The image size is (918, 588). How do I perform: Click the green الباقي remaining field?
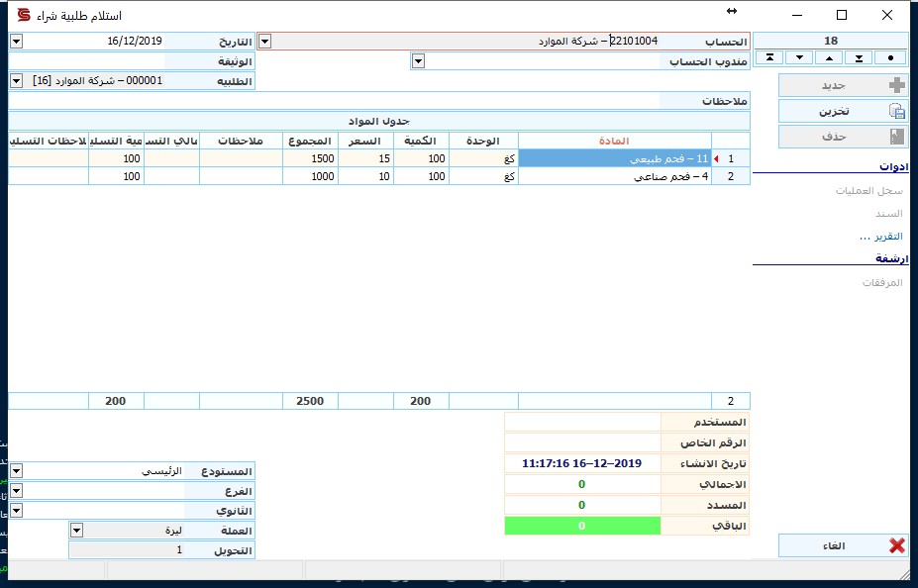[582, 526]
